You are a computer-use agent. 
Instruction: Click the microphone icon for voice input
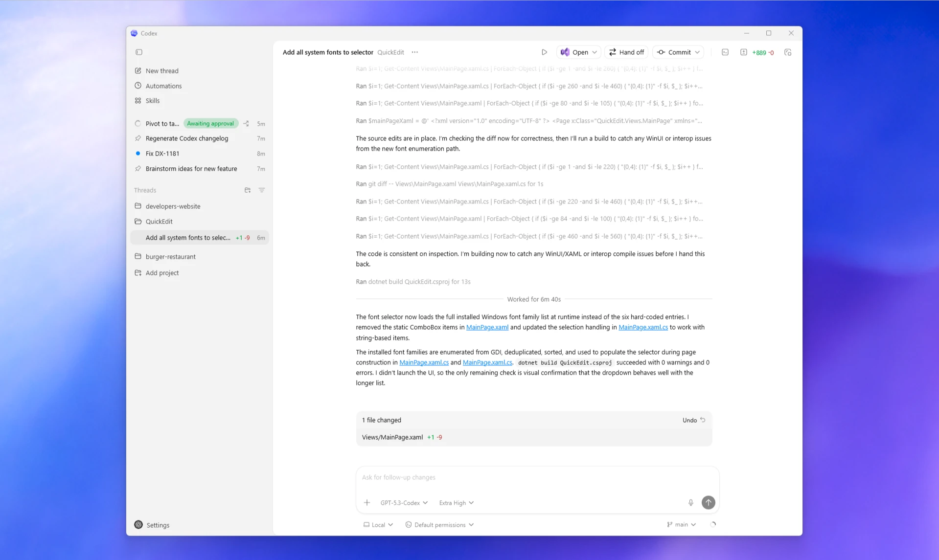click(x=691, y=502)
